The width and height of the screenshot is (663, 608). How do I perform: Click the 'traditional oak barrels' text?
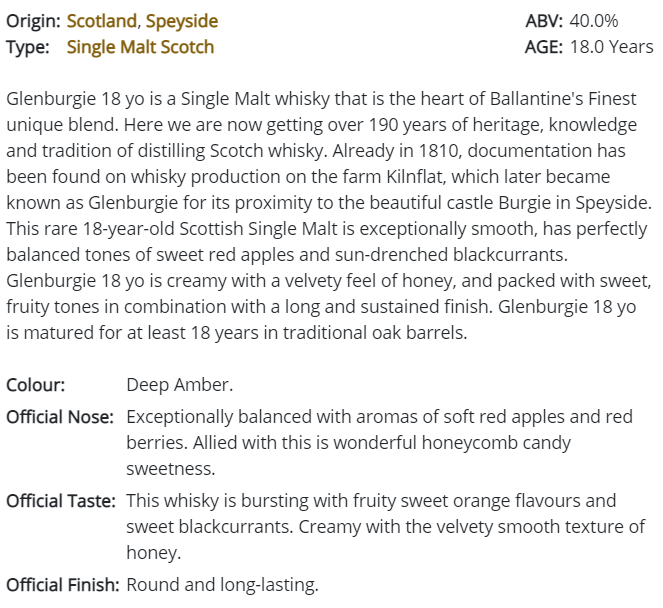(375, 333)
